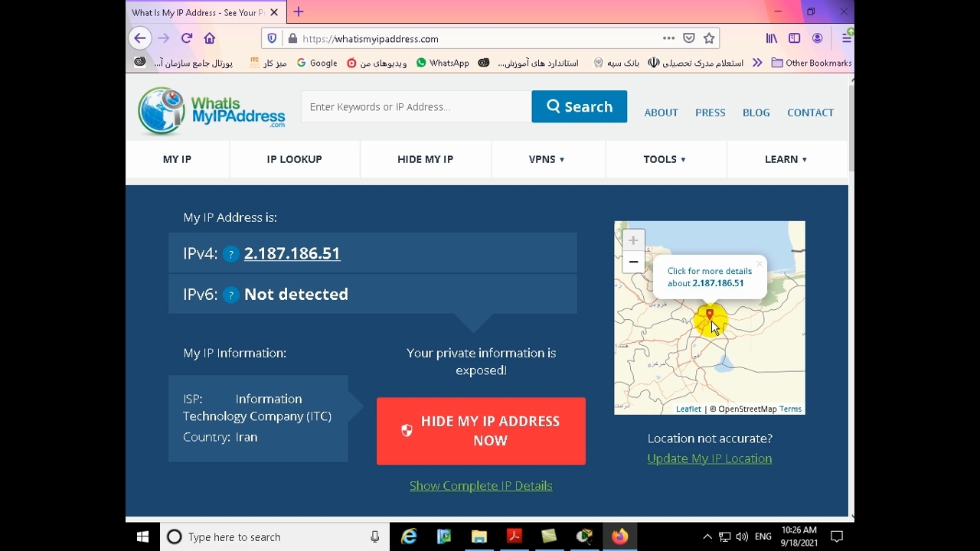Expand the LEARN dropdown menu
980x551 pixels.
point(786,159)
